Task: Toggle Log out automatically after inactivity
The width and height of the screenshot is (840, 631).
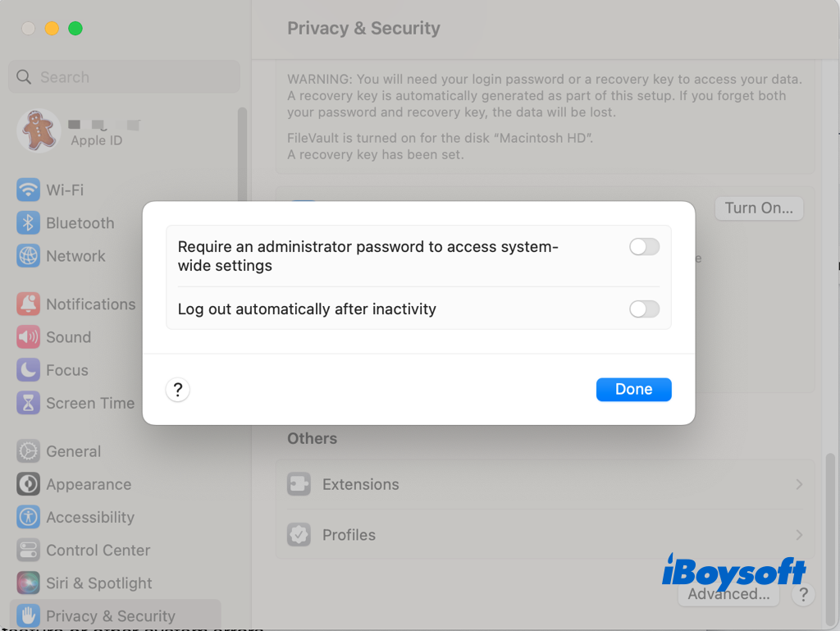Action: [x=644, y=309]
